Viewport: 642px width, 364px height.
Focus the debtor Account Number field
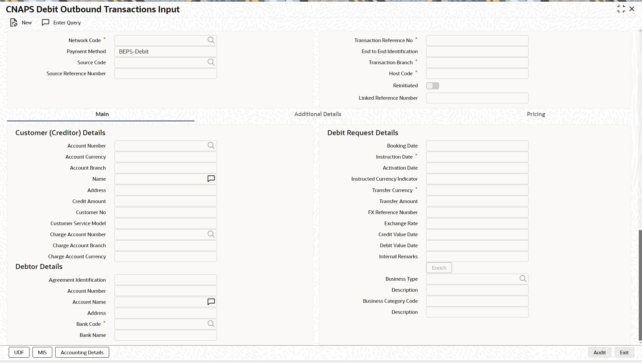pos(166,291)
